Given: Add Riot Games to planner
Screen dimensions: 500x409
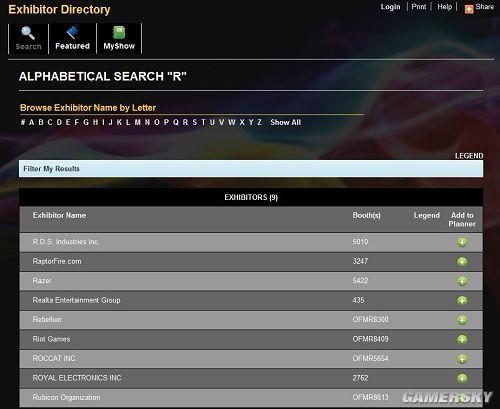Looking at the screenshot, I should point(462,339).
